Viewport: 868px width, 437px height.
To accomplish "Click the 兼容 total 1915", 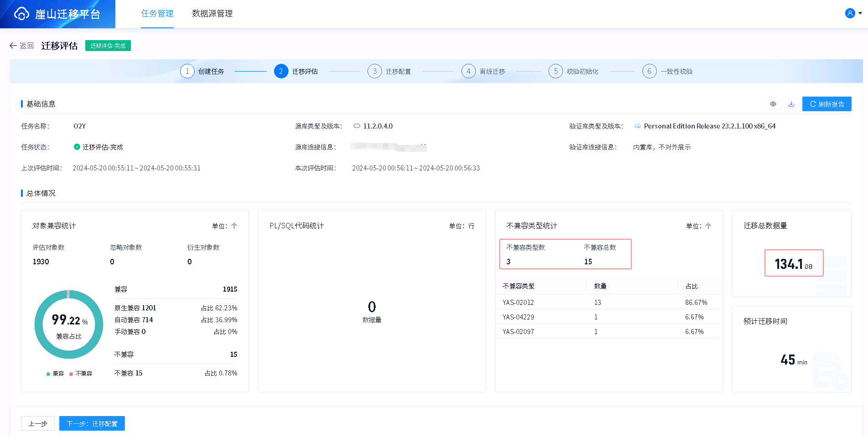I will point(230,289).
